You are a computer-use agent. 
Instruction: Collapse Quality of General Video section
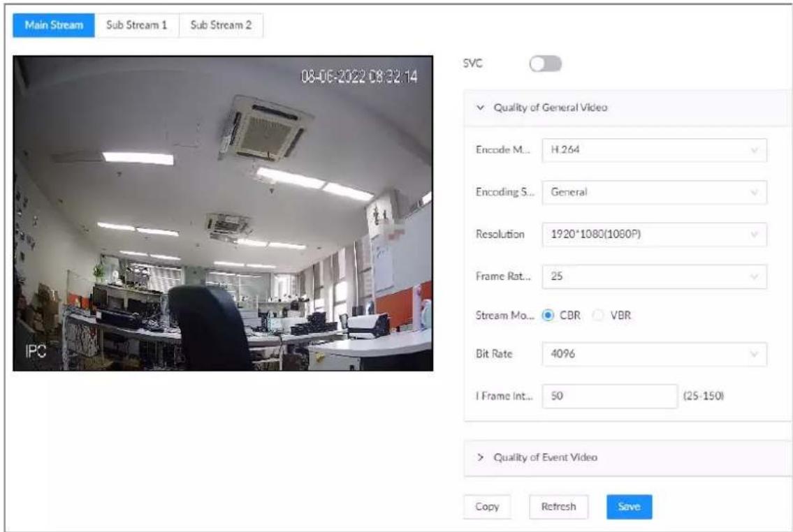click(x=627, y=108)
